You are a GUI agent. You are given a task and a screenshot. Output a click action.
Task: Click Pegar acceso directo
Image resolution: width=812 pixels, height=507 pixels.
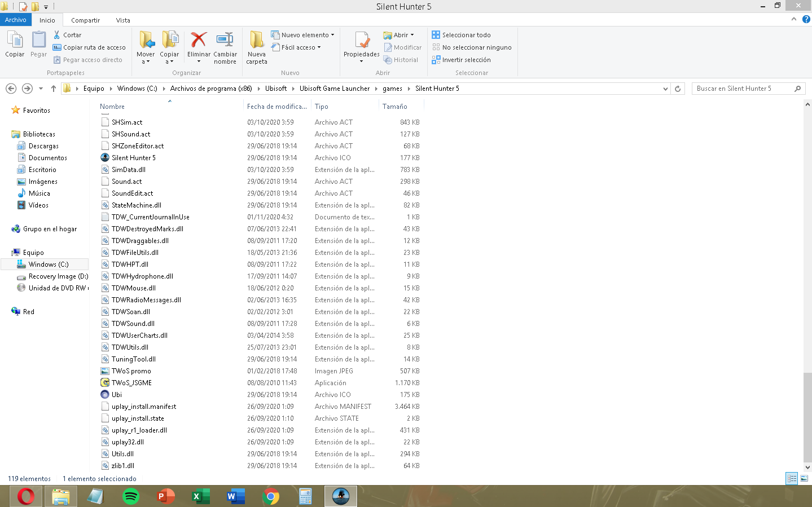(x=87, y=60)
